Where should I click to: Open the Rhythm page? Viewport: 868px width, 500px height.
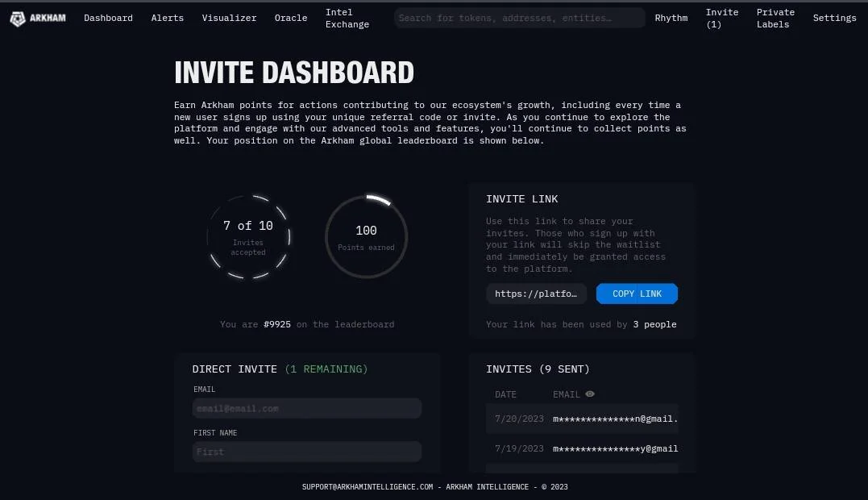click(x=671, y=18)
